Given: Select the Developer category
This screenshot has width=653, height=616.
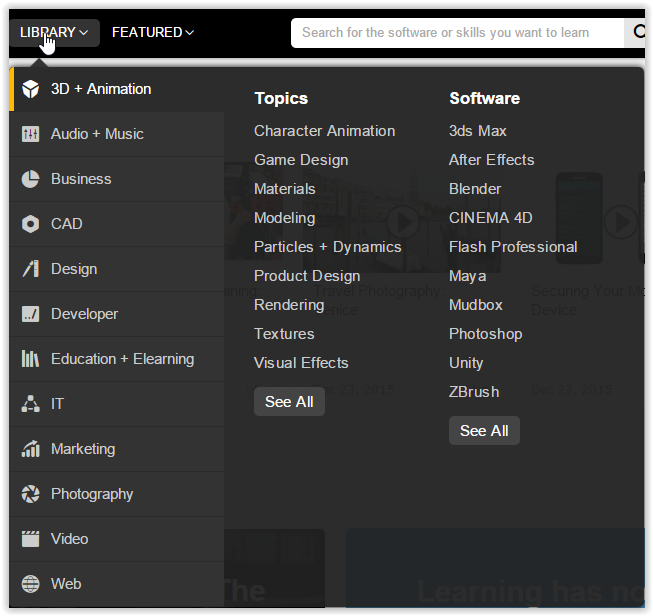Looking at the screenshot, I should [117, 314].
